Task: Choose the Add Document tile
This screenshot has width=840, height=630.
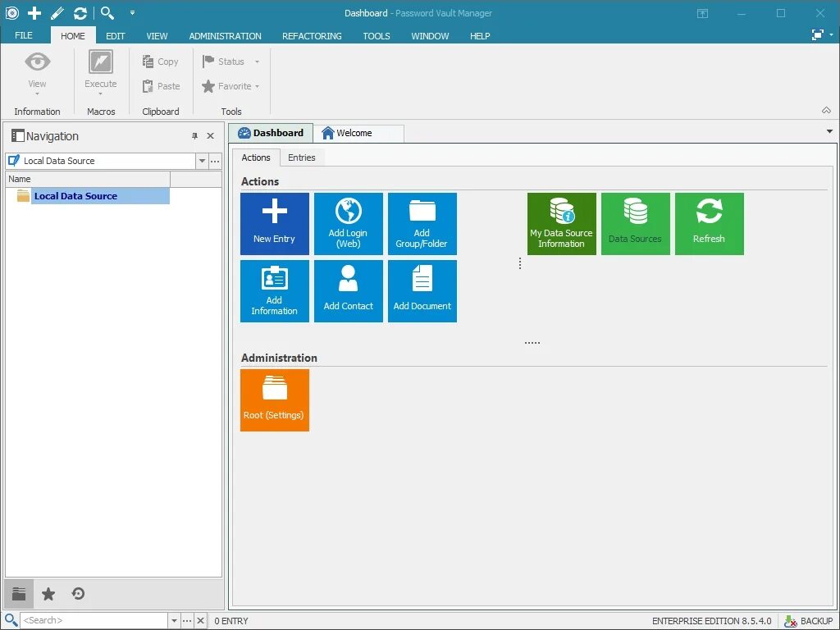Action: 422,291
